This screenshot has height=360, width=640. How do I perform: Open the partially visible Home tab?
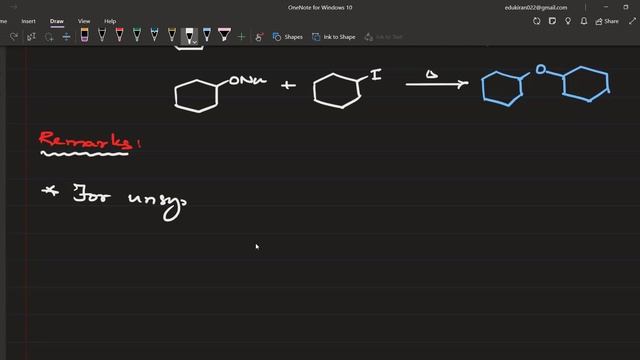(3, 21)
